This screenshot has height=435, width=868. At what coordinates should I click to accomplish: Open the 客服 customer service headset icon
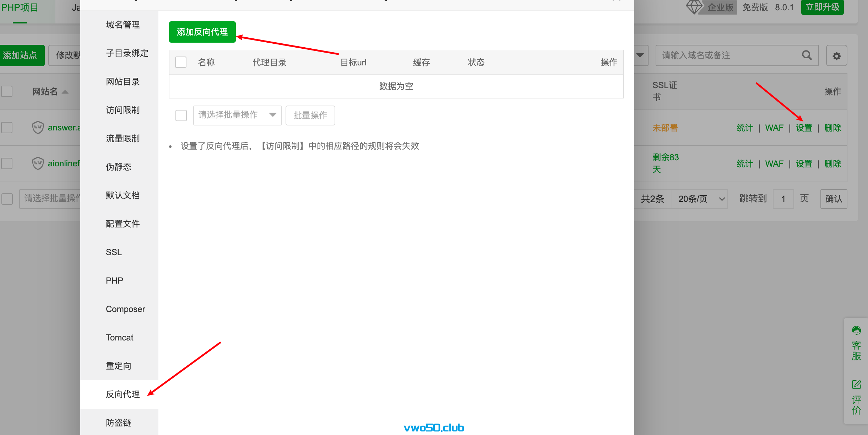[x=856, y=331]
